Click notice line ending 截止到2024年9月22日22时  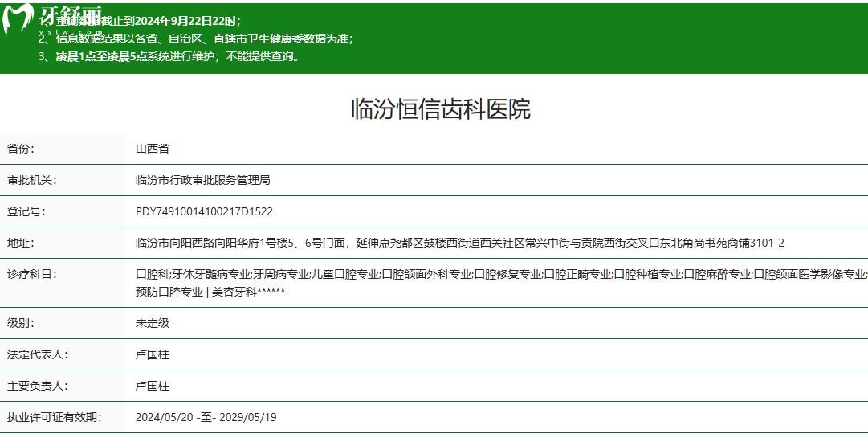140,21
